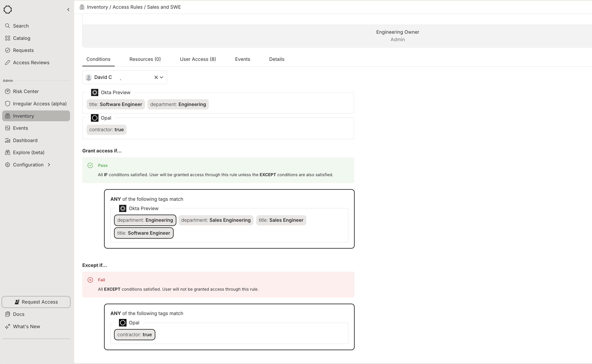Collapse the sidebar with the chevron arrow
This screenshot has width=592, height=364.
(68, 10)
